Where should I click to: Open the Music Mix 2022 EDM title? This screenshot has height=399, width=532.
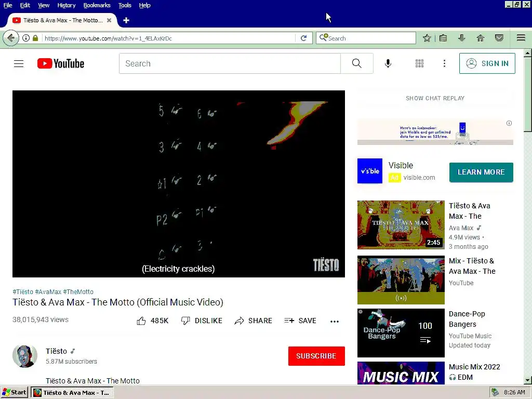click(474, 372)
